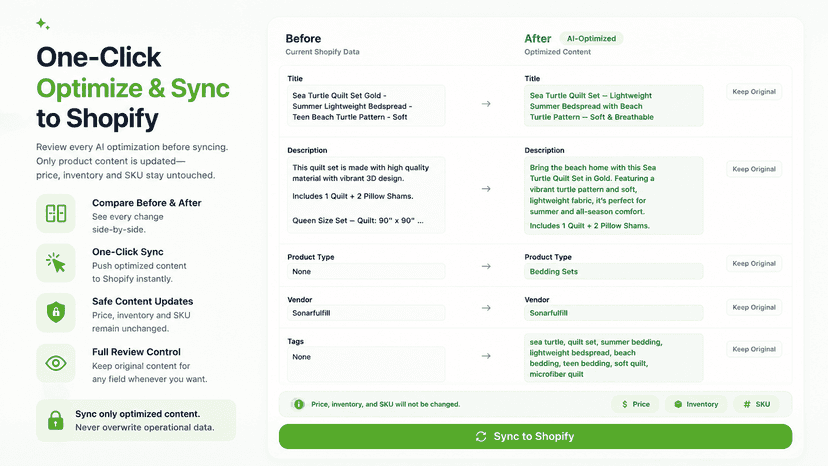Keep original for the Tags field

click(x=754, y=349)
